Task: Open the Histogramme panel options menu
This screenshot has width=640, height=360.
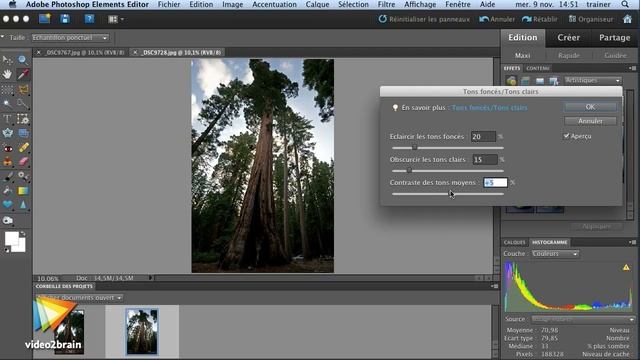Action: (x=633, y=242)
